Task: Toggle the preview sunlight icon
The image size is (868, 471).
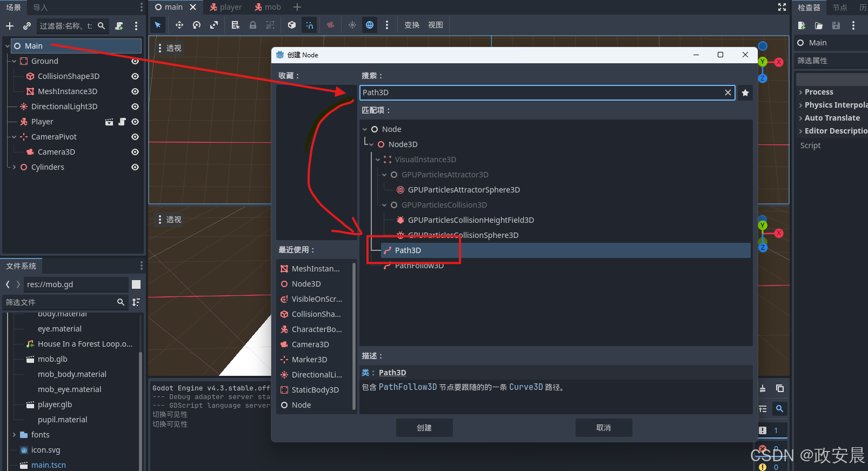Action: [x=352, y=25]
